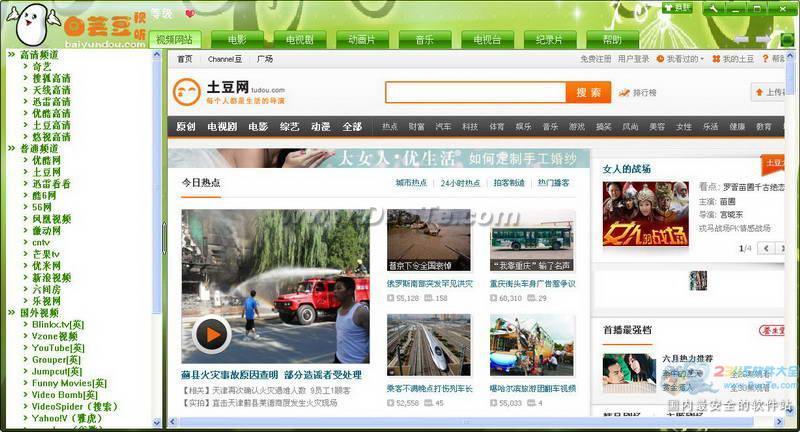Select 优酷高清 in the channel tree

tap(51, 114)
